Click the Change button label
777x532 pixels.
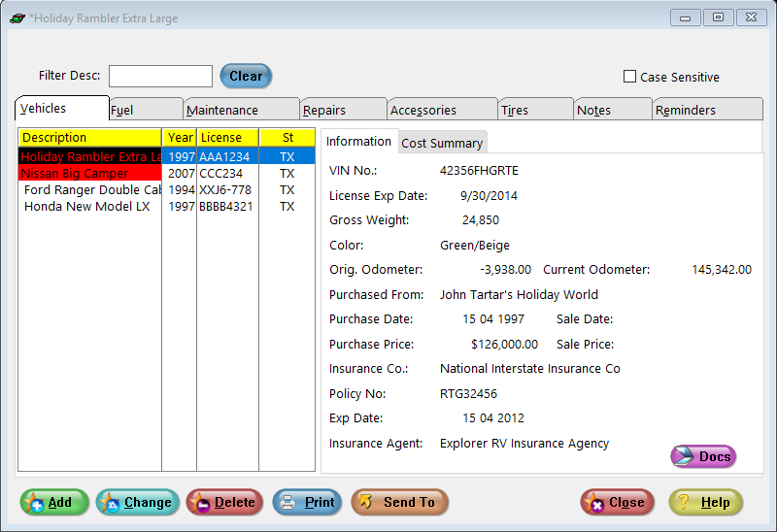click(148, 502)
